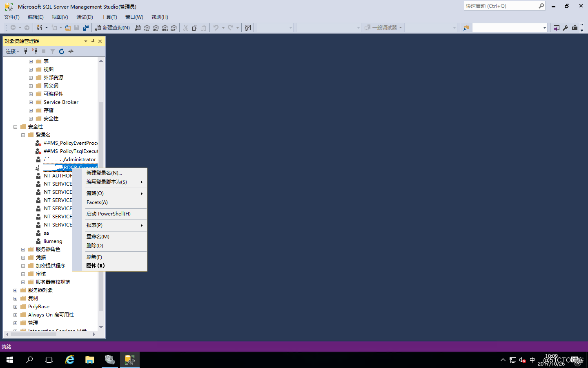The width and height of the screenshot is (588, 368).
Task: Click the taskbar search magnifier icon
Action: tap(29, 360)
